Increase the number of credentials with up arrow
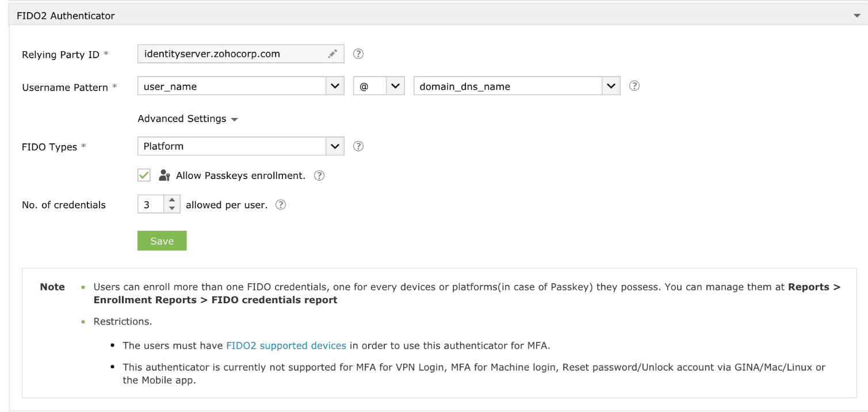Screen dimensions: 868x412 pyautogui.click(x=172, y=200)
